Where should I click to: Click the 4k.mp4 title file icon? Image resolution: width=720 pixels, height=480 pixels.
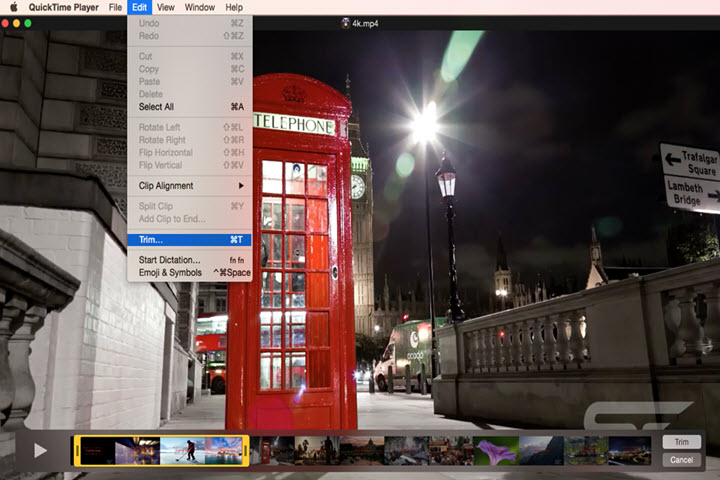tap(346, 22)
